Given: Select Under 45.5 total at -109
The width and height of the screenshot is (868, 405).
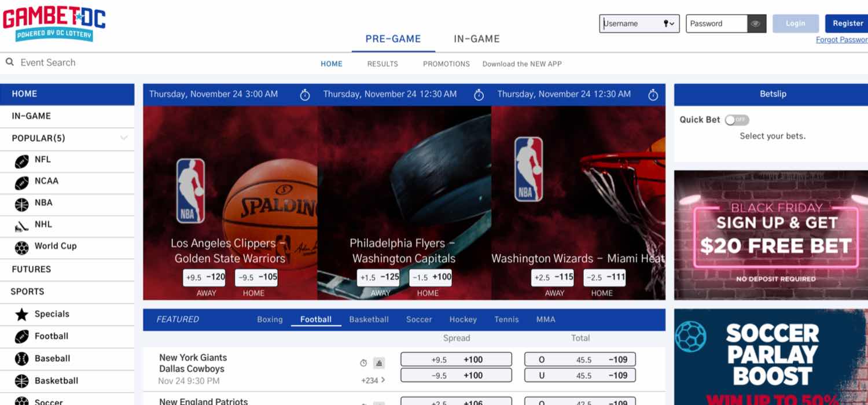Looking at the screenshot, I should click(x=580, y=375).
